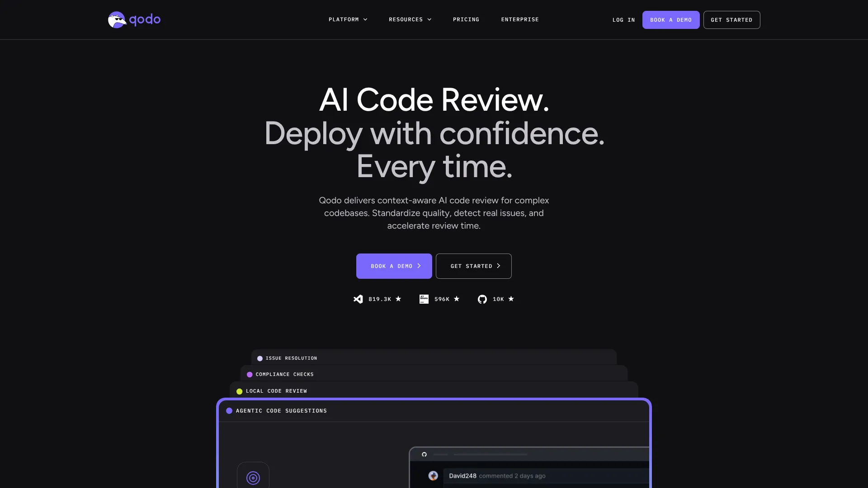Screen dimensions: 868x488
Task: Click the hero Book a Demo button
Action: pos(394,266)
